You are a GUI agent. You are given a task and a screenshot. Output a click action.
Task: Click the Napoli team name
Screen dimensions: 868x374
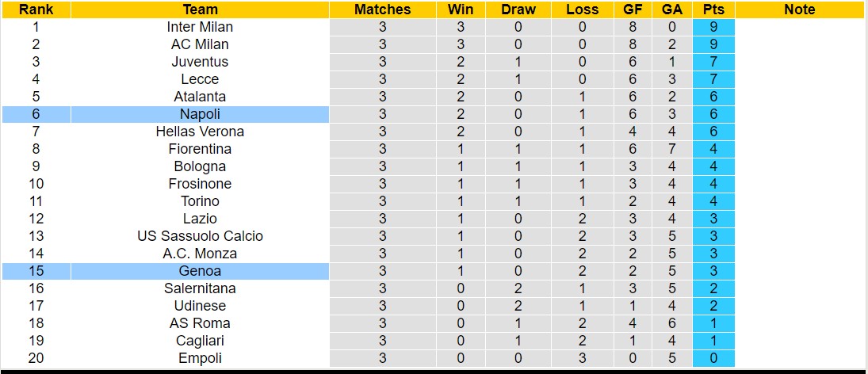point(200,114)
